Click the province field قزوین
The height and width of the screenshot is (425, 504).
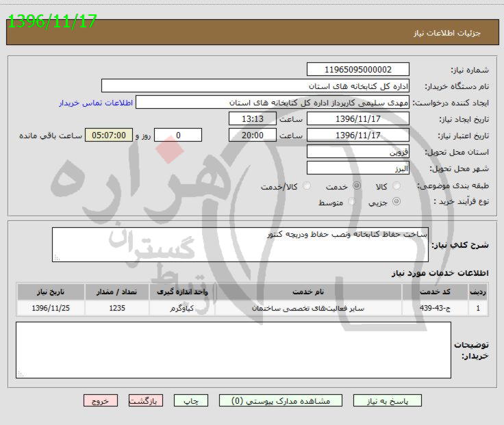tap(357, 151)
